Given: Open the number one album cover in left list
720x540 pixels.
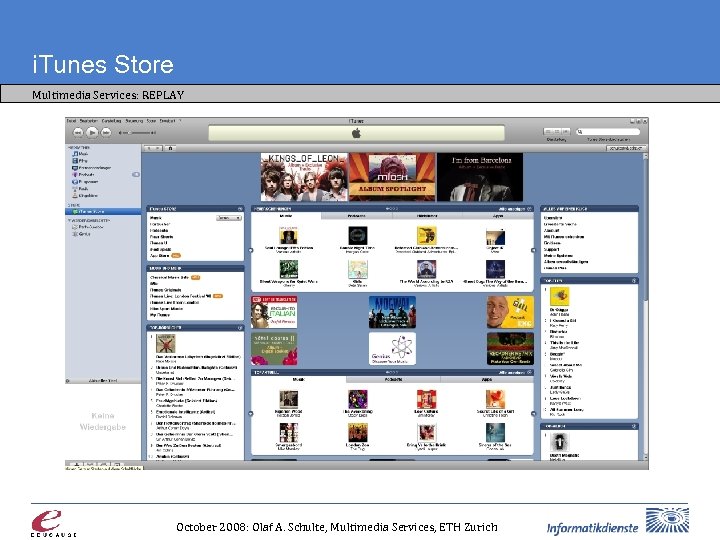Looking at the screenshot, I should point(166,343).
